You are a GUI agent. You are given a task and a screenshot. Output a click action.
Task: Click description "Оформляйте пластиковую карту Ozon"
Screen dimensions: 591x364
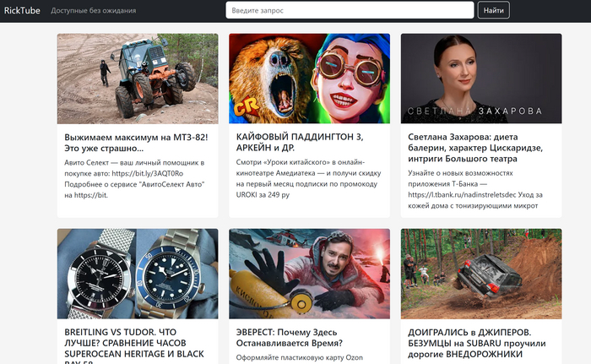(x=300, y=357)
